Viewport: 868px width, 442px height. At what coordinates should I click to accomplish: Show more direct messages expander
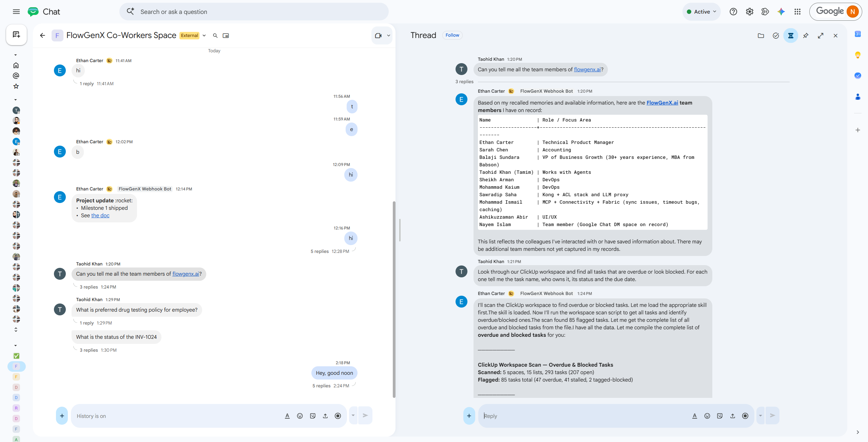tap(16, 330)
